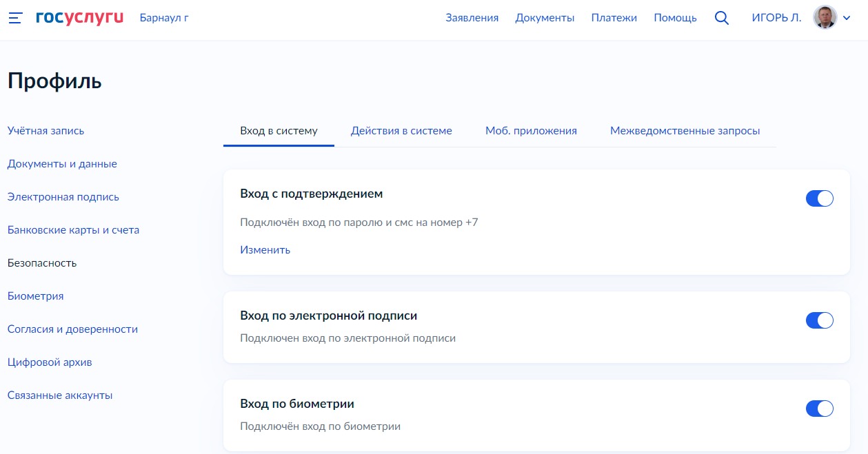This screenshot has width=868, height=454.
Task: Open Документы и данные in sidebar
Action: [x=62, y=164]
